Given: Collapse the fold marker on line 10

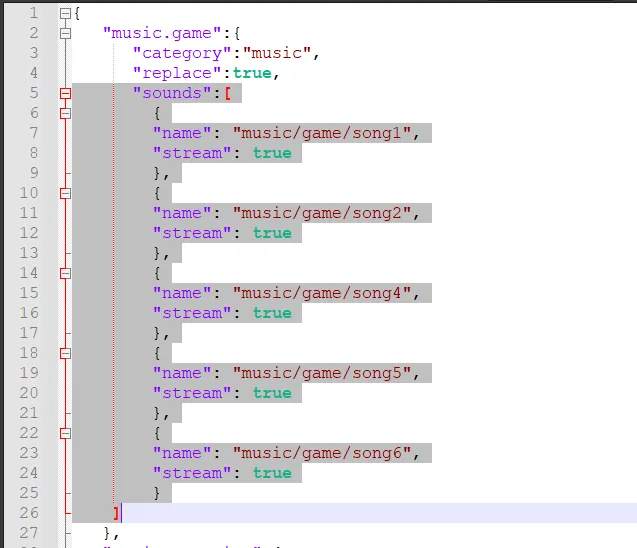Looking at the screenshot, I should point(66,193).
